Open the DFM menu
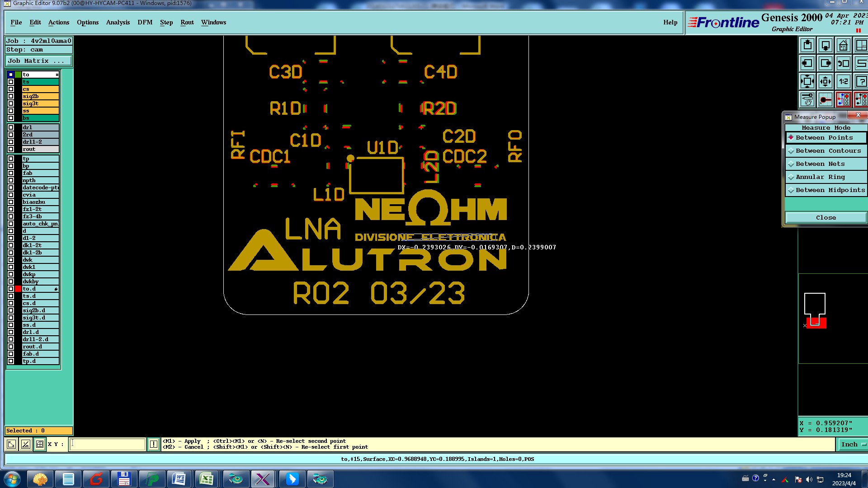868x488 pixels. (145, 22)
